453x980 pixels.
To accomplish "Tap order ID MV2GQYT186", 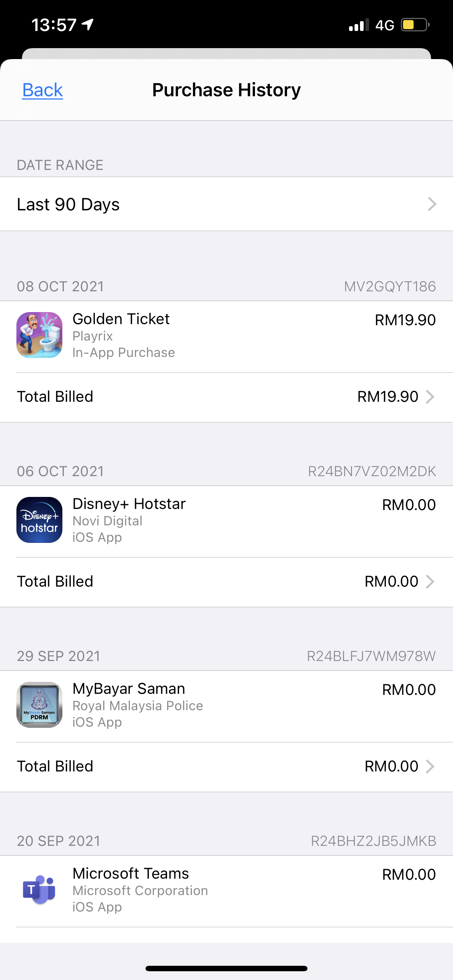I will tap(390, 287).
